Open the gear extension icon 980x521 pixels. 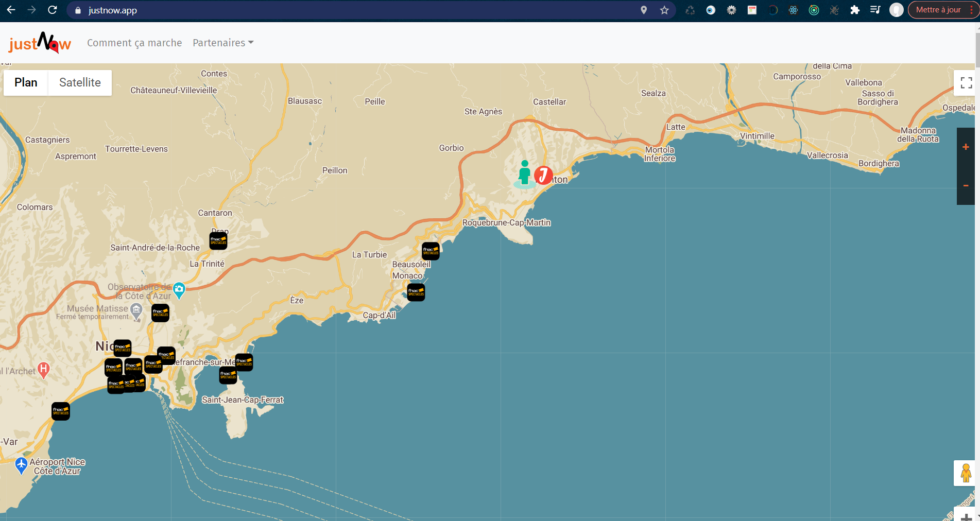click(x=731, y=10)
